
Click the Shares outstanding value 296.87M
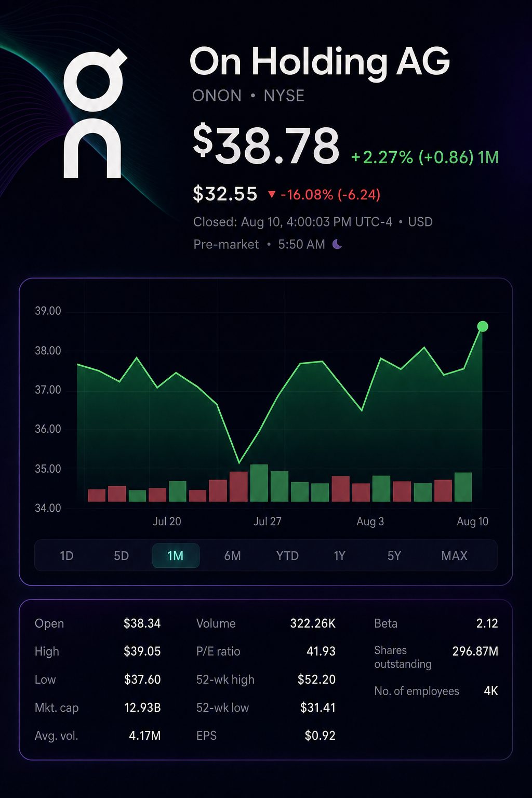pyautogui.click(x=475, y=651)
